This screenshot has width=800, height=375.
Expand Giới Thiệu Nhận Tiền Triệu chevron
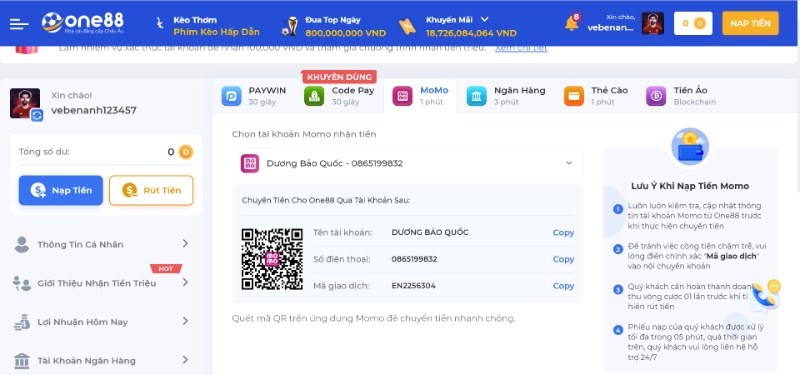185,282
